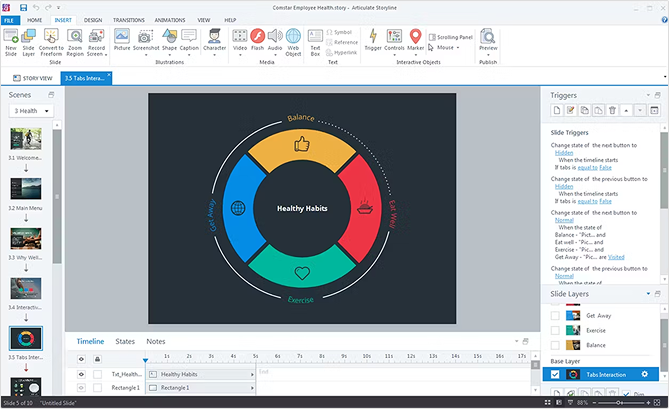669x409 pixels.
Task: Open the 3 Health scenes dropdown
Action: (x=31, y=111)
